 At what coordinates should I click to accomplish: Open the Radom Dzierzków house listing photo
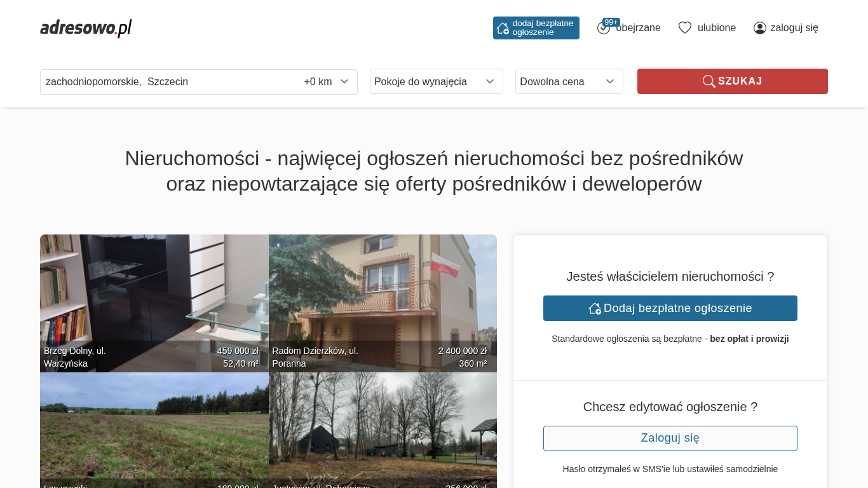point(383,303)
